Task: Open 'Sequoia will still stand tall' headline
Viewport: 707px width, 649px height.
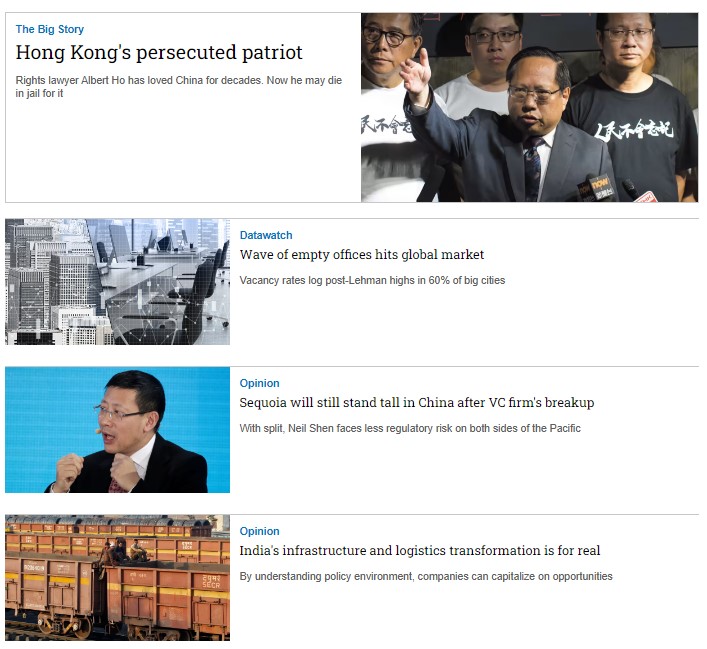Action: [417, 402]
